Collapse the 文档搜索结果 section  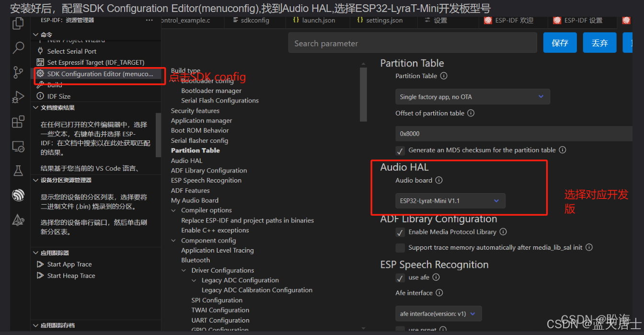pos(36,108)
